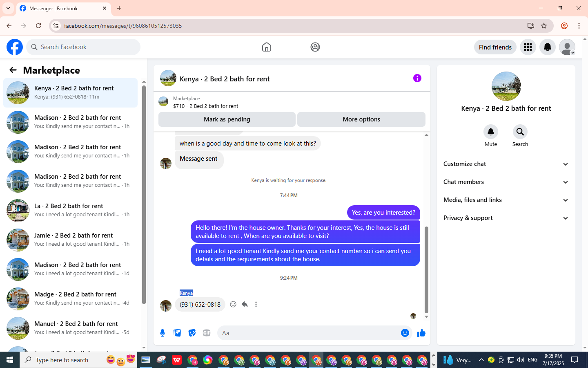Open the La · 2 Bed 2 bath conversation
This screenshot has height=368, width=588.
pyautogui.click(x=71, y=211)
